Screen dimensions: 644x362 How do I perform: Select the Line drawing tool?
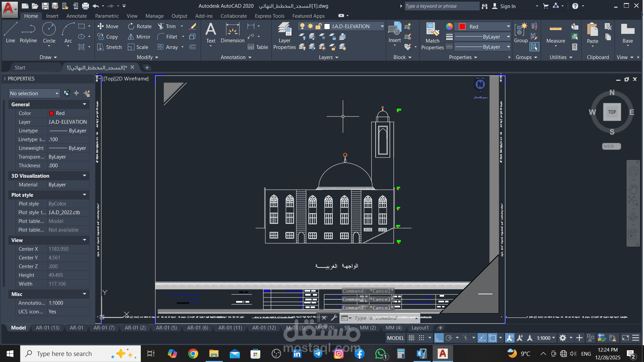tap(10, 33)
